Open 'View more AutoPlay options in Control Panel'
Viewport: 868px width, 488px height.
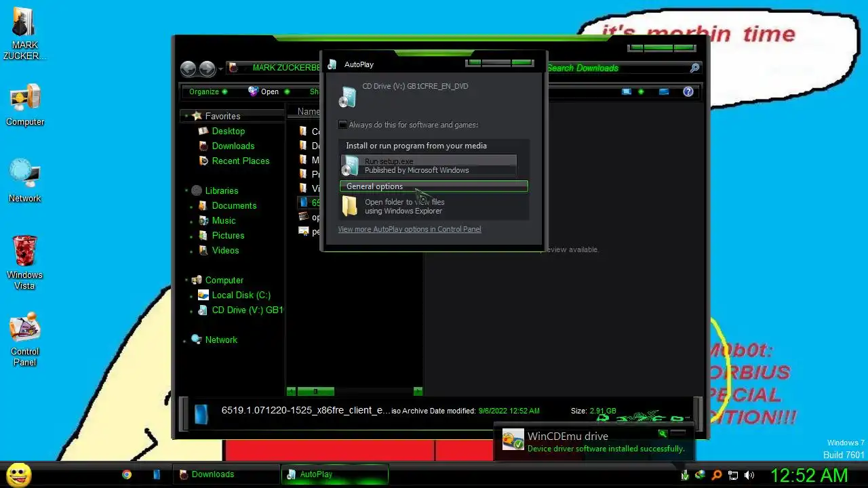[410, 229]
